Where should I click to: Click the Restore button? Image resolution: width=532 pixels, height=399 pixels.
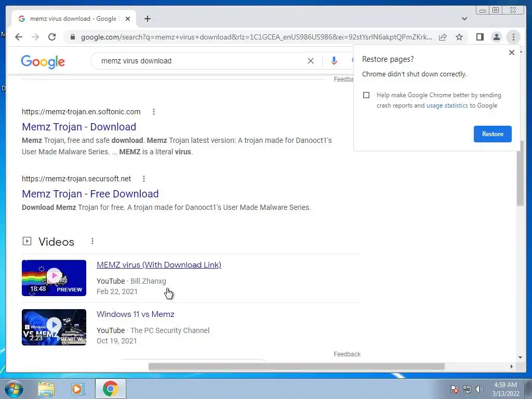pos(493,134)
